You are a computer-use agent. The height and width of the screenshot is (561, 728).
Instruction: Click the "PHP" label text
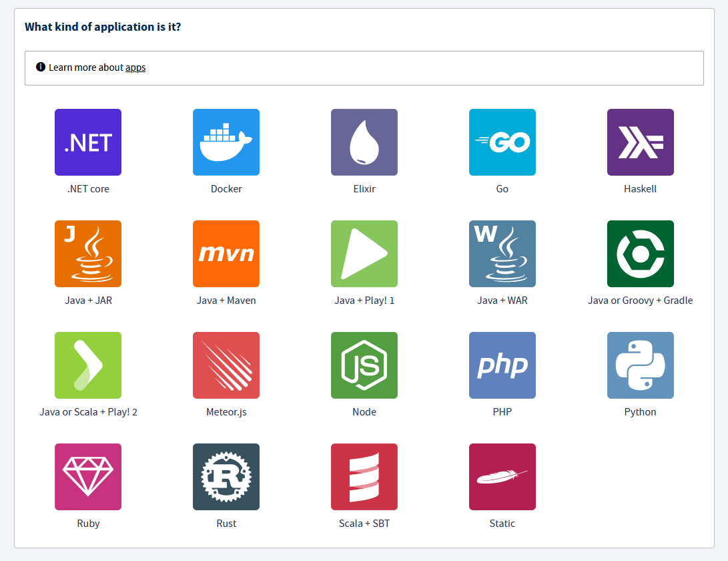[502, 412]
